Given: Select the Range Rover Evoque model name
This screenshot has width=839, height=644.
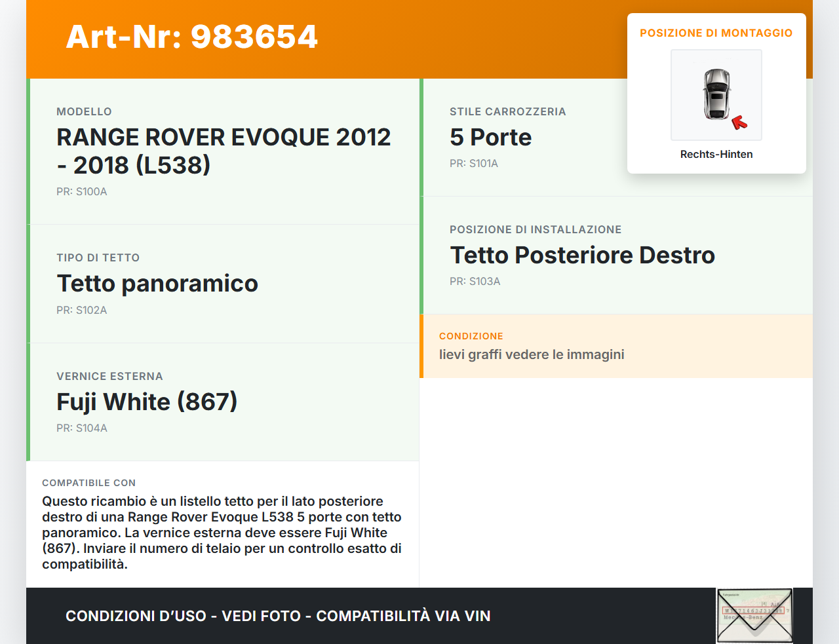Looking at the screenshot, I should point(223,151).
